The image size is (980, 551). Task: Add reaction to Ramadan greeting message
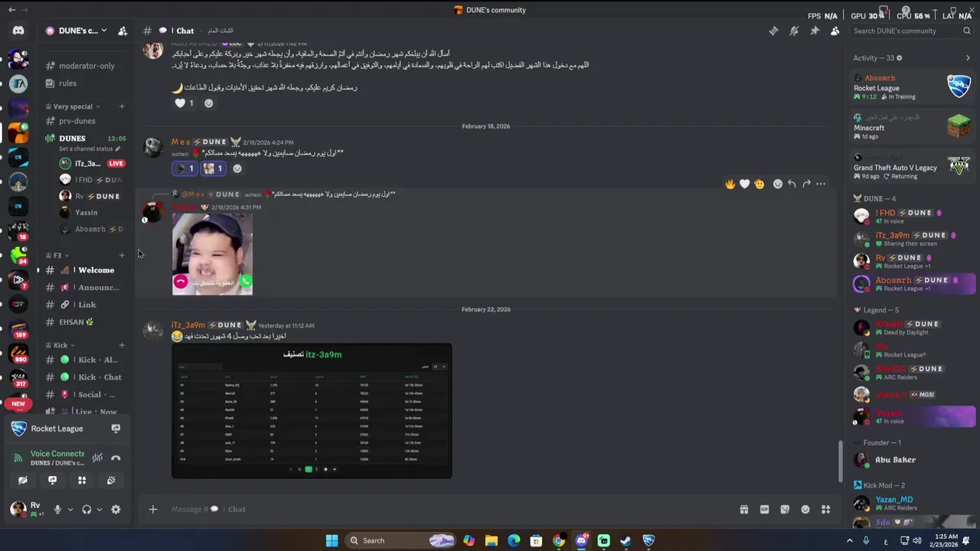[x=208, y=103]
